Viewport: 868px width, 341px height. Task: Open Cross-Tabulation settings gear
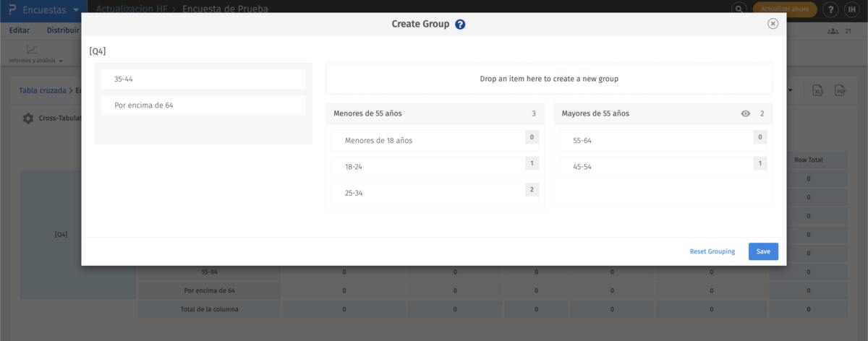click(x=28, y=118)
